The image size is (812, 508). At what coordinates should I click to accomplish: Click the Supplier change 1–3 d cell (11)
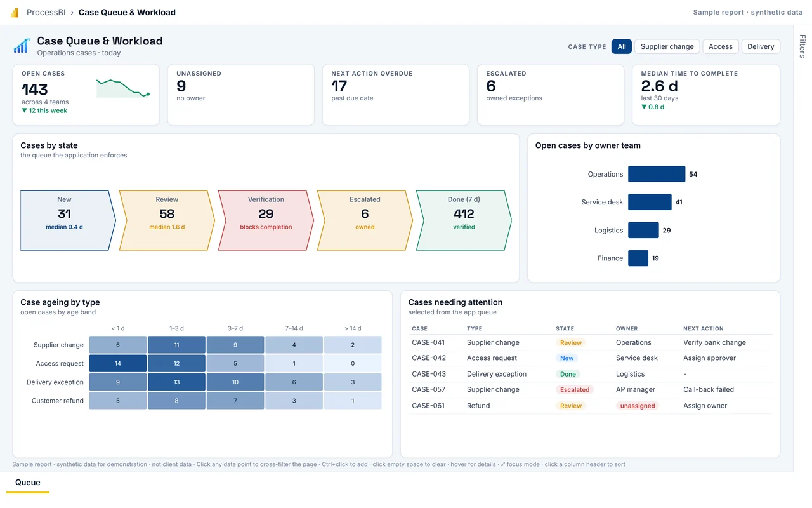tap(176, 345)
